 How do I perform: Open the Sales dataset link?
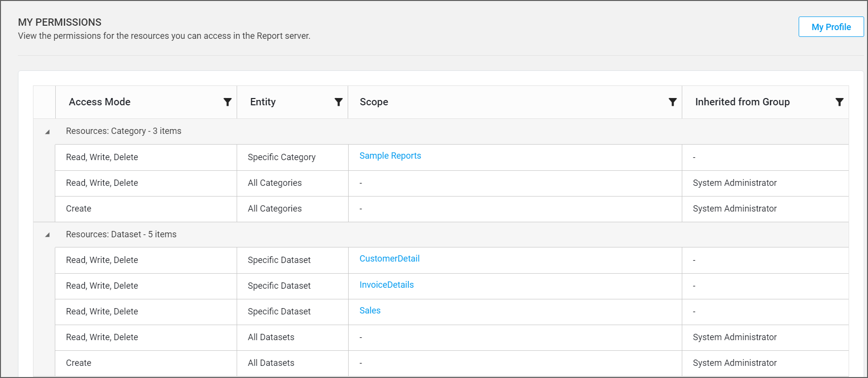[370, 311]
